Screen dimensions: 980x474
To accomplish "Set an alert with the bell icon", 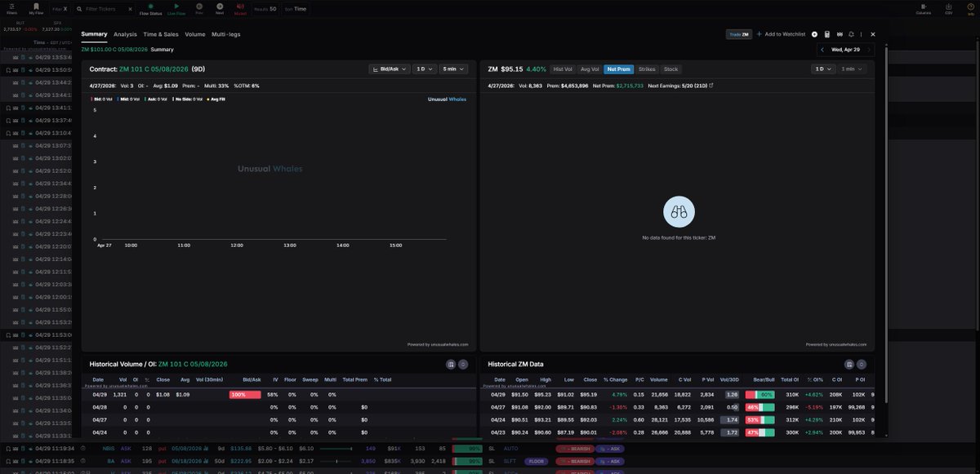I will (852, 34).
